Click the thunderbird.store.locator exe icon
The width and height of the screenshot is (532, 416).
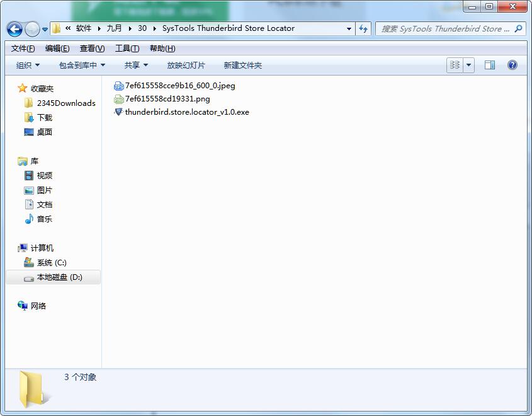point(118,112)
